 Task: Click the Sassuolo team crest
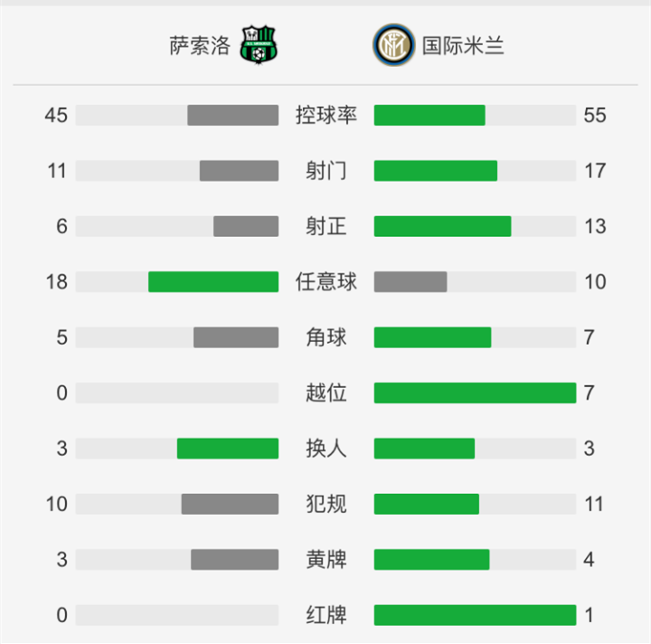[259, 45]
